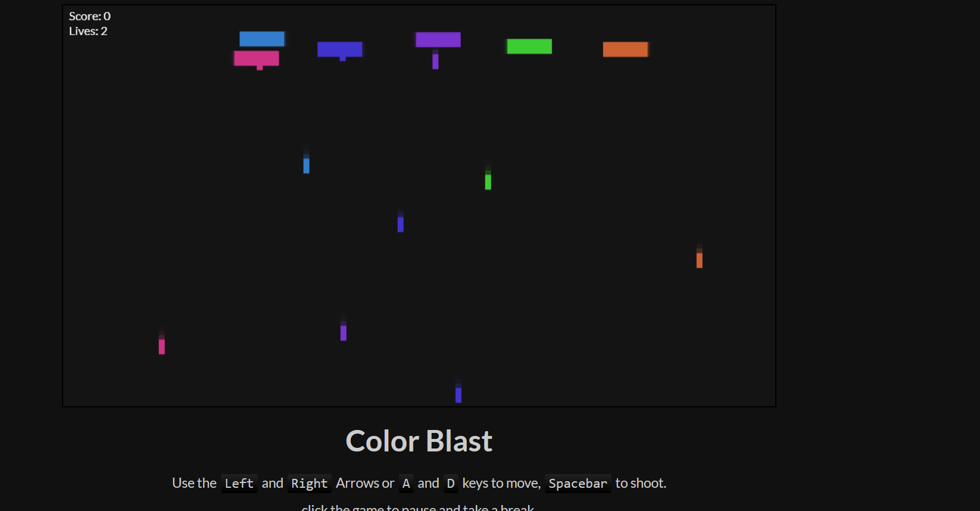Click the falling pink projectile
Image resolution: width=980 pixels, height=511 pixels.
tap(162, 346)
